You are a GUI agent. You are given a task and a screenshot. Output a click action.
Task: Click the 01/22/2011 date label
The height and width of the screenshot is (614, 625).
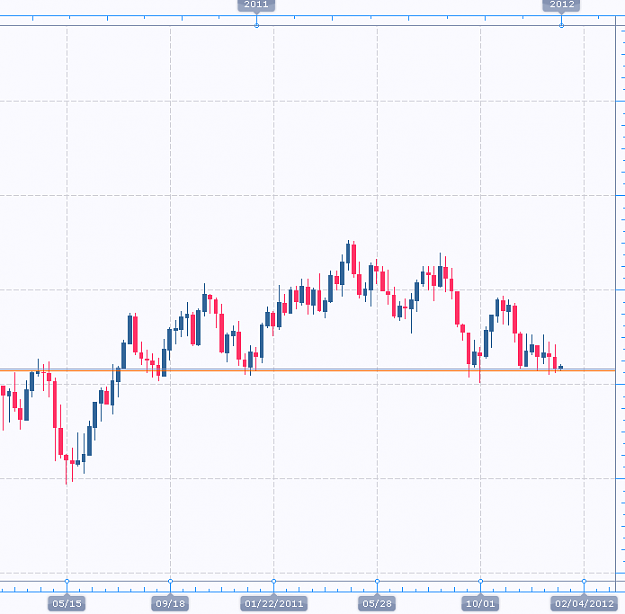click(x=274, y=603)
